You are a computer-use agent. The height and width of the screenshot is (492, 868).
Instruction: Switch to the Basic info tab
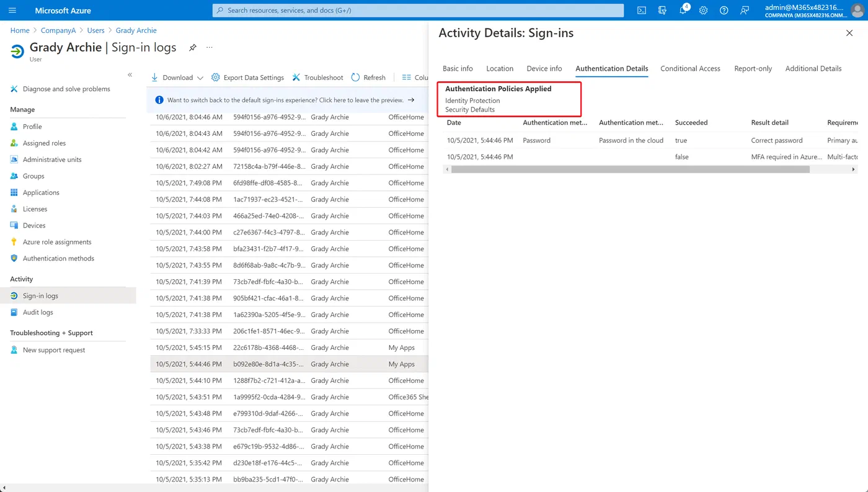click(458, 69)
